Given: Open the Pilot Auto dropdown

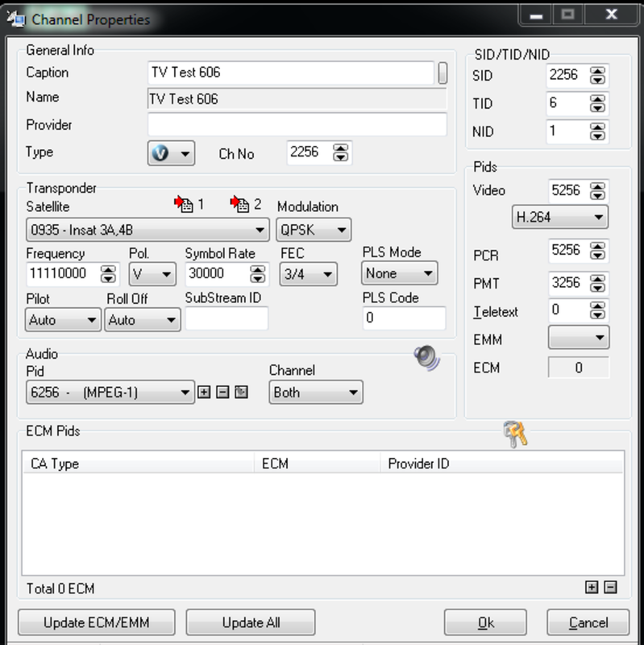Looking at the screenshot, I should [63, 319].
